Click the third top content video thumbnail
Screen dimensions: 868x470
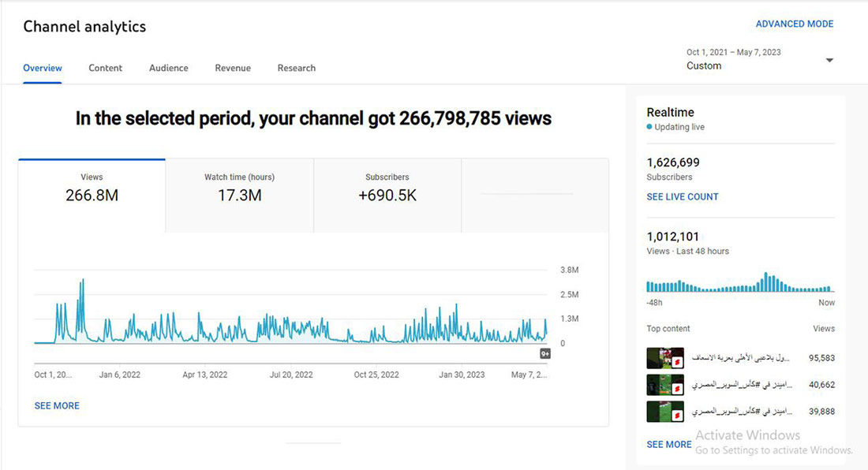click(x=664, y=411)
